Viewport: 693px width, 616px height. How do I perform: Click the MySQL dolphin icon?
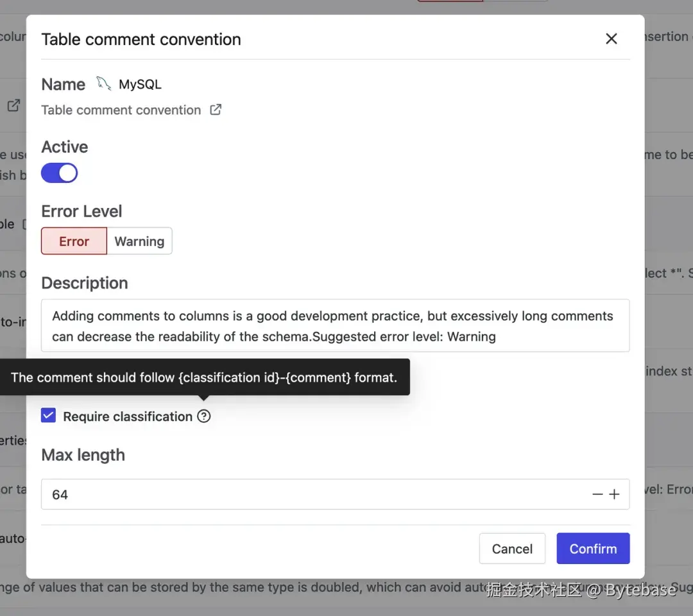(x=103, y=83)
